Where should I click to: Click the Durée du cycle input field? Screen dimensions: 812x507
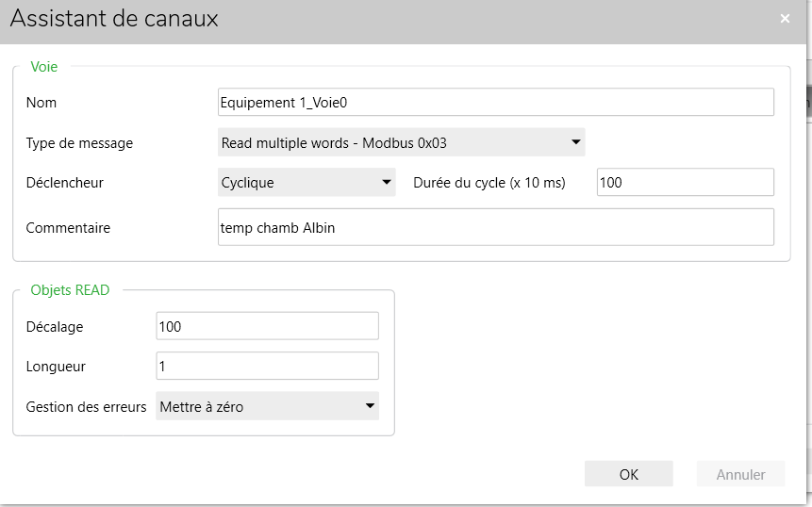(x=685, y=183)
